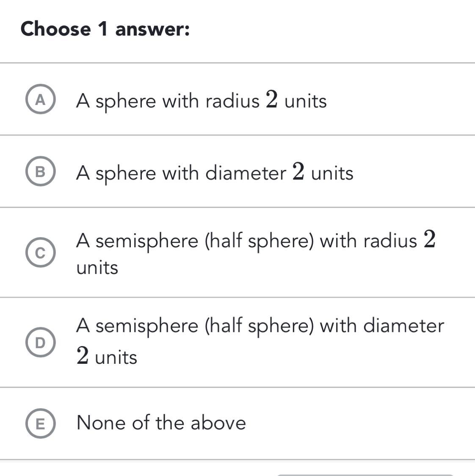Click the number 2 in option A

point(272,100)
